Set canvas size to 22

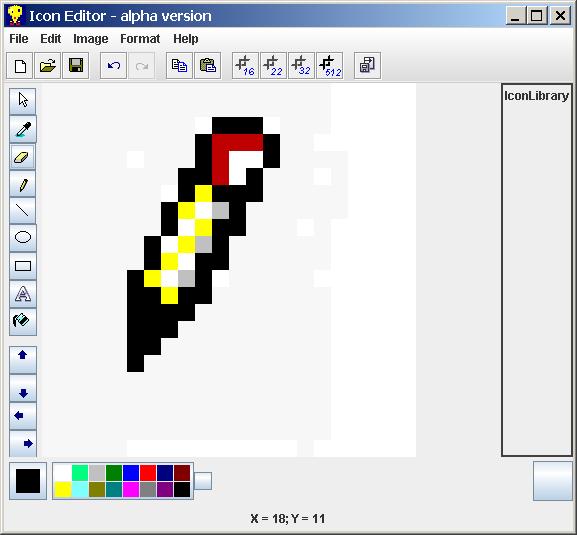(x=273, y=66)
